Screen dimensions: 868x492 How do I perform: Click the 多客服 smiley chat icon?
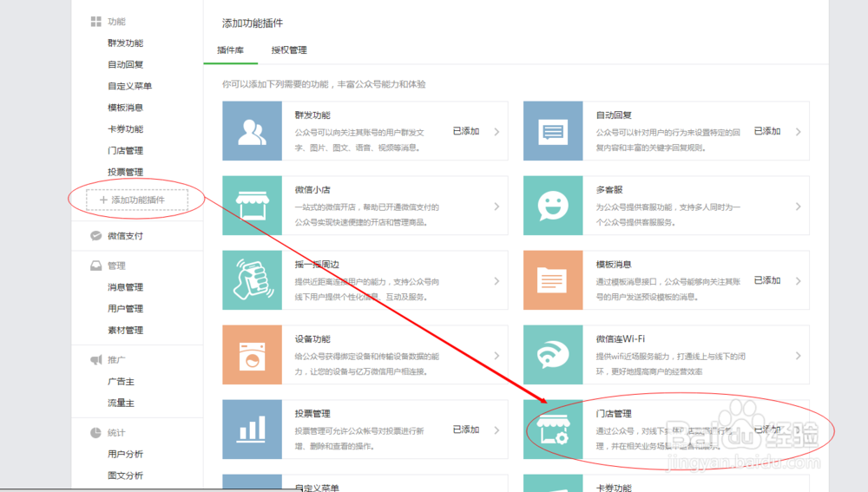pyautogui.click(x=553, y=206)
